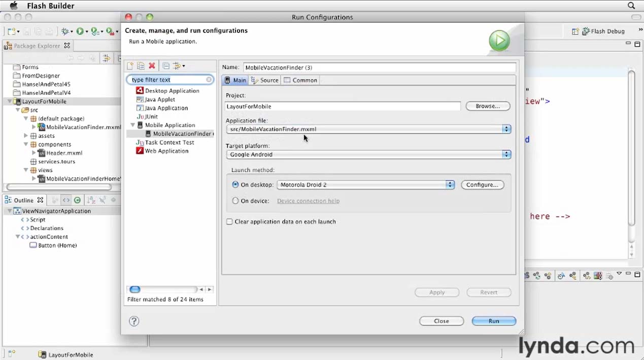Screen dimensions: 644x360
Task: Delete the selected launch configuration with red X
Action: click(152, 66)
